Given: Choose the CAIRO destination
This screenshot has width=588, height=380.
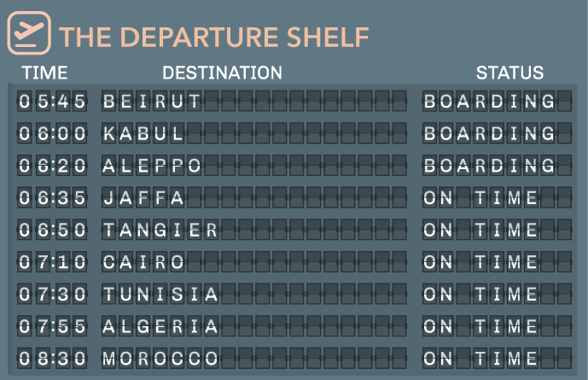Looking at the screenshot, I should click(x=143, y=262).
